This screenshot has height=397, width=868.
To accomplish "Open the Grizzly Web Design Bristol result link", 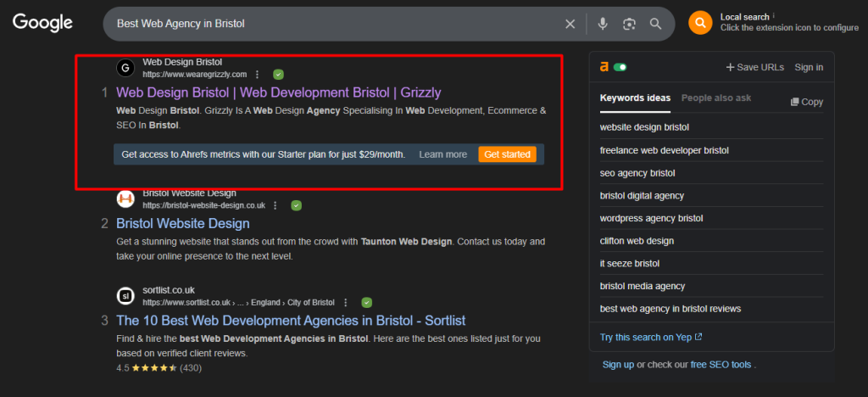I will (x=278, y=92).
